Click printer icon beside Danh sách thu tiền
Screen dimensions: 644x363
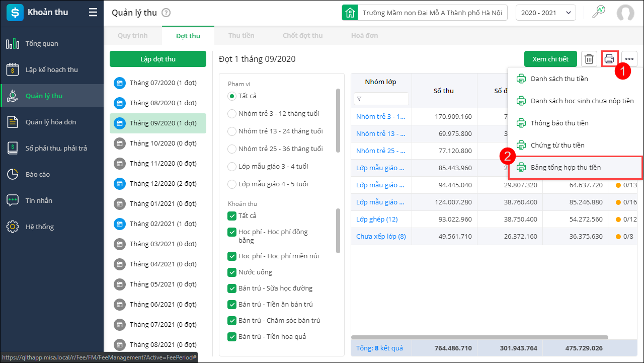coord(521,79)
